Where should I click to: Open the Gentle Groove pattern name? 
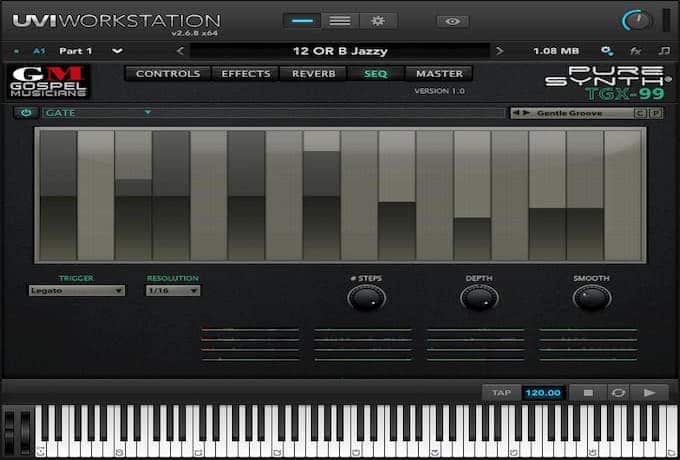point(569,113)
